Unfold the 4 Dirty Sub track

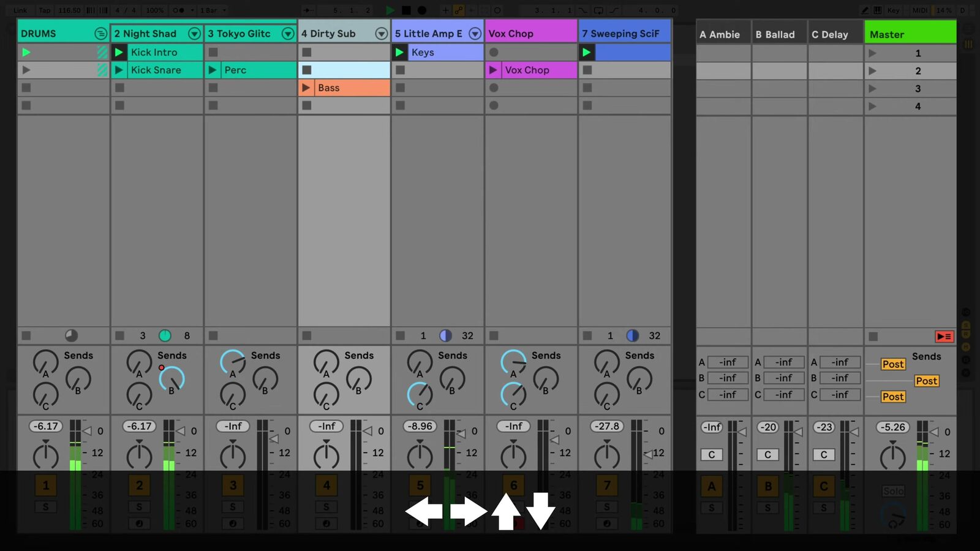(x=382, y=34)
